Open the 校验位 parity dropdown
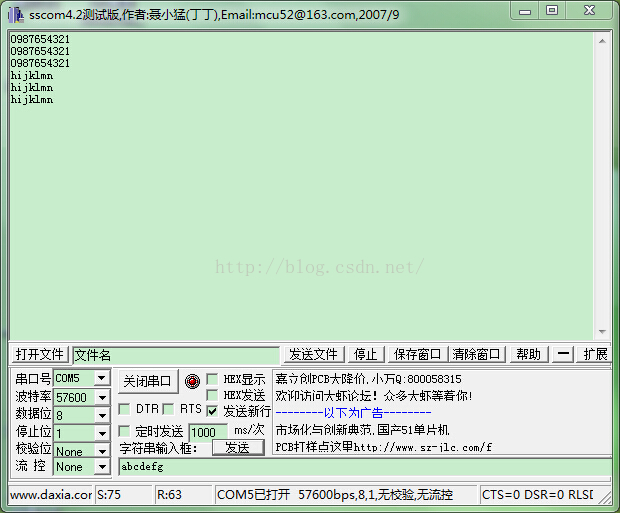The image size is (620, 513). (102, 451)
